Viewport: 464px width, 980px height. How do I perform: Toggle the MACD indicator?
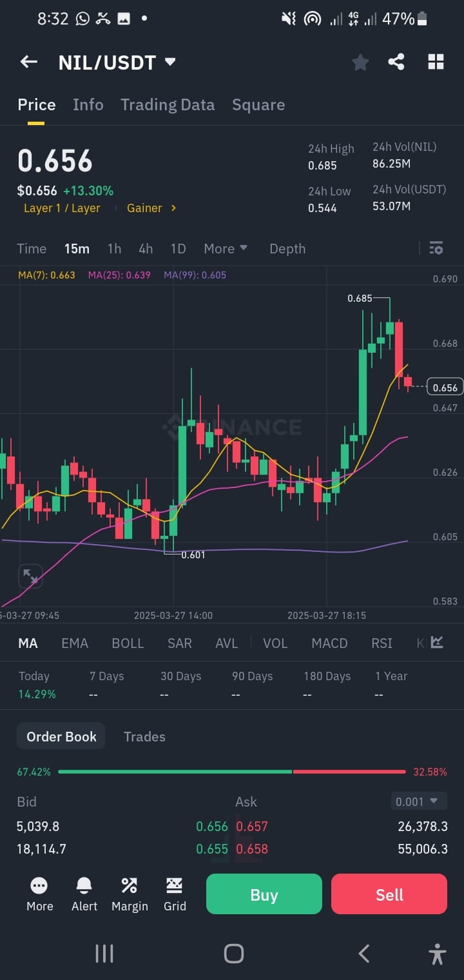tap(329, 643)
